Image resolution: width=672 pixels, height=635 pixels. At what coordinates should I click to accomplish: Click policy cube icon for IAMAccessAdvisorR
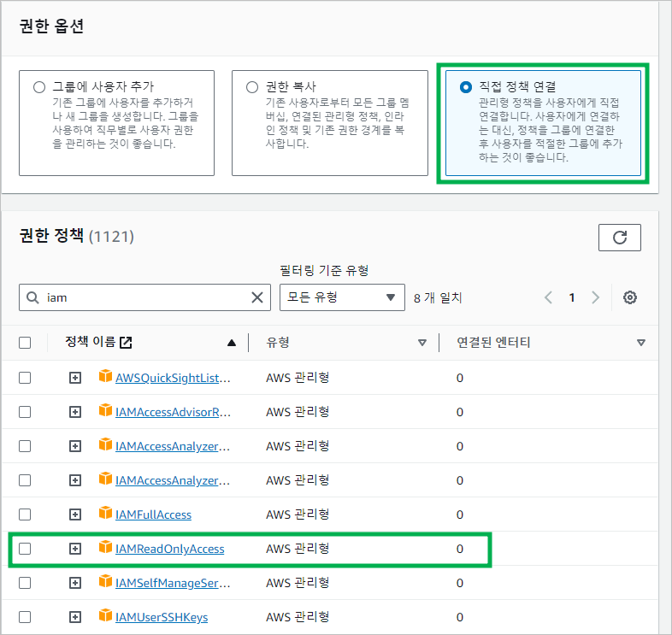click(105, 410)
